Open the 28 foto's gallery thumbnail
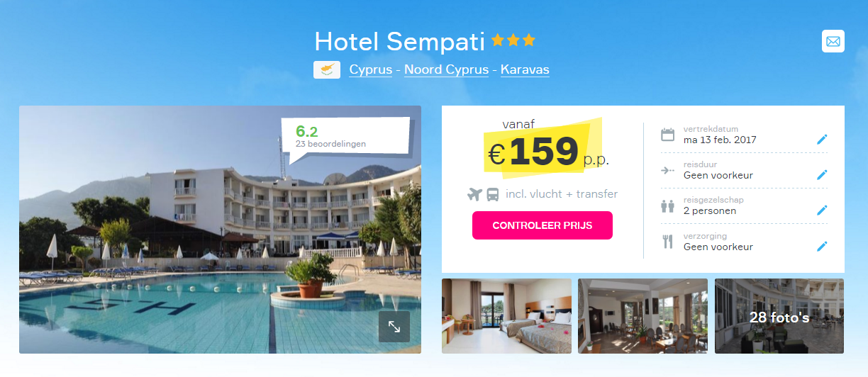Image resolution: width=868 pixels, height=377 pixels. tap(779, 316)
